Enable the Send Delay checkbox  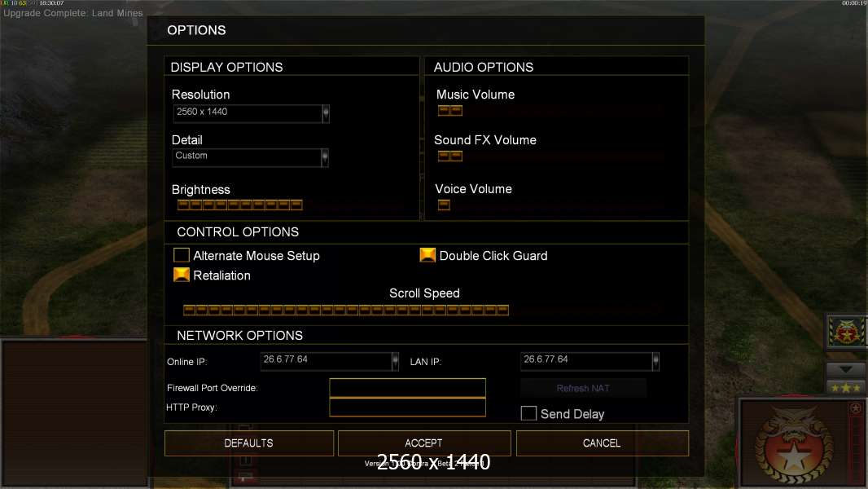pyautogui.click(x=528, y=413)
